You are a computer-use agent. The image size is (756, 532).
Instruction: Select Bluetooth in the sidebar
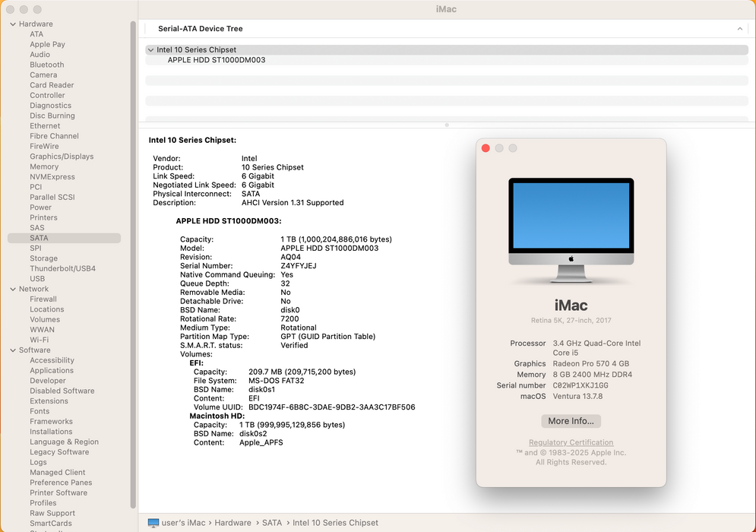[x=47, y=65]
